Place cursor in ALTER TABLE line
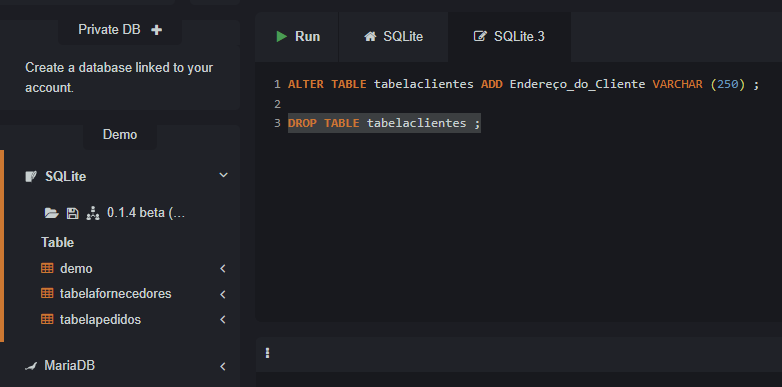Image resolution: width=782 pixels, height=387 pixels. [523, 84]
